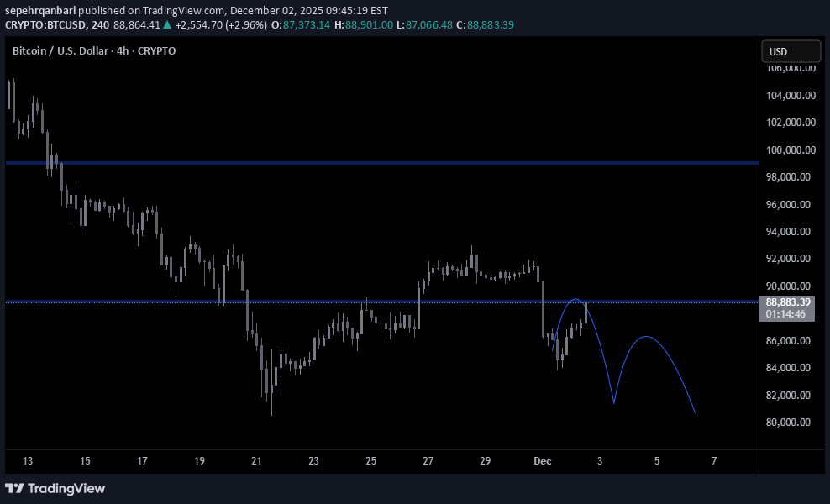Click date 7 on the time axis
The image size is (830, 504).
coord(714,460)
